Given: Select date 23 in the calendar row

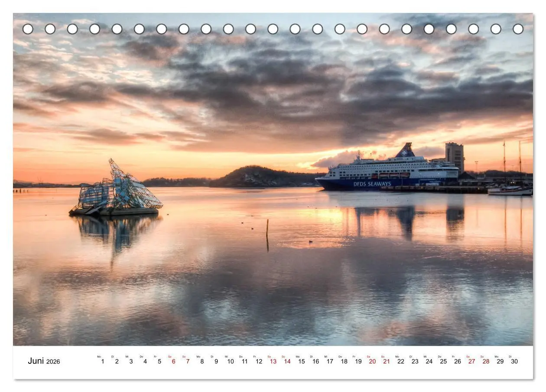Looking at the screenshot, I should click(415, 361).
